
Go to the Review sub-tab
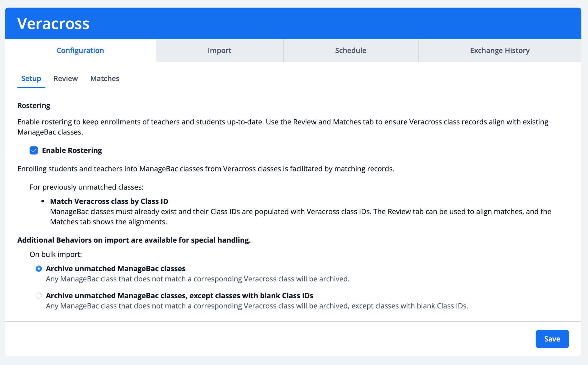click(65, 79)
